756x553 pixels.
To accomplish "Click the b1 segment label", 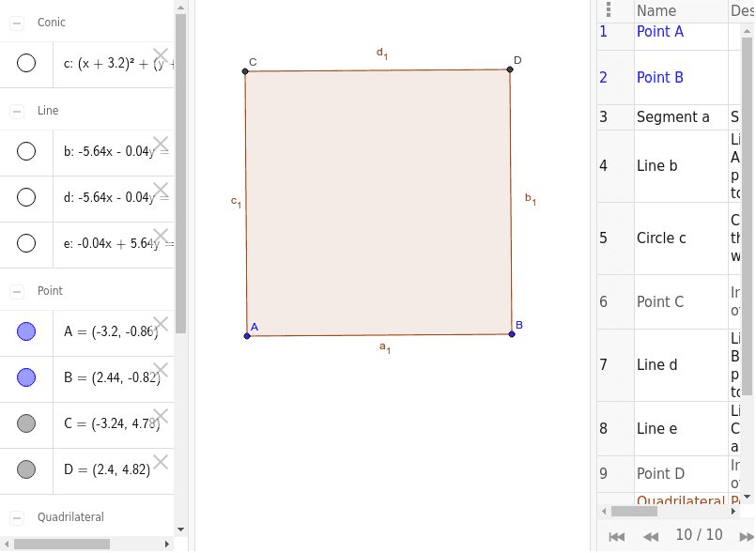I will [531, 199].
